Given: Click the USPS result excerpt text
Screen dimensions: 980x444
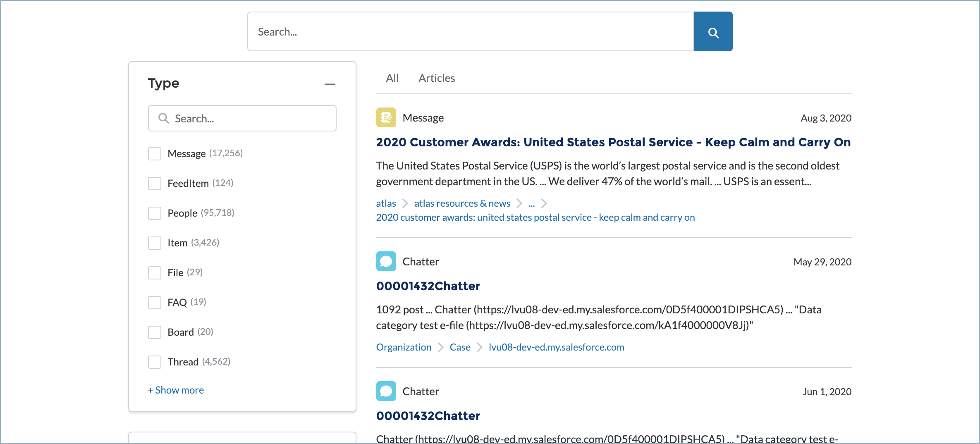Looking at the screenshot, I should (x=607, y=174).
